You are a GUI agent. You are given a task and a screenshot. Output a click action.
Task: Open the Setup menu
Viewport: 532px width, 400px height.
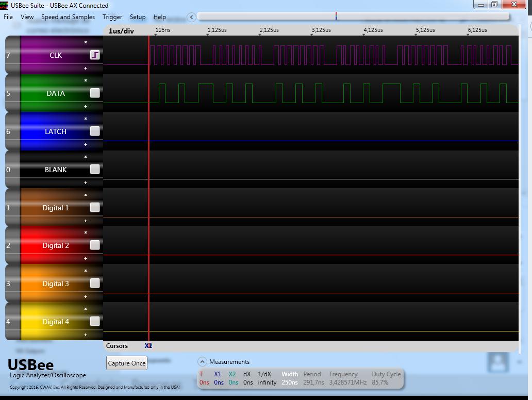[x=138, y=17]
